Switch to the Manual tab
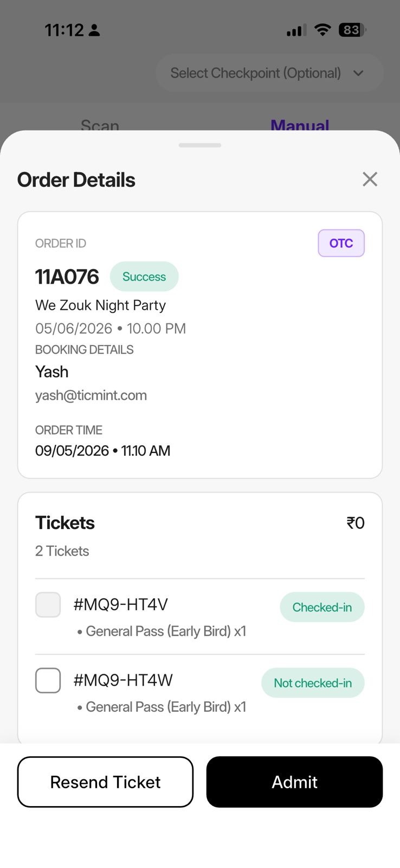The height and width of the screenshot is (868, 400). (x=300, y=125)
